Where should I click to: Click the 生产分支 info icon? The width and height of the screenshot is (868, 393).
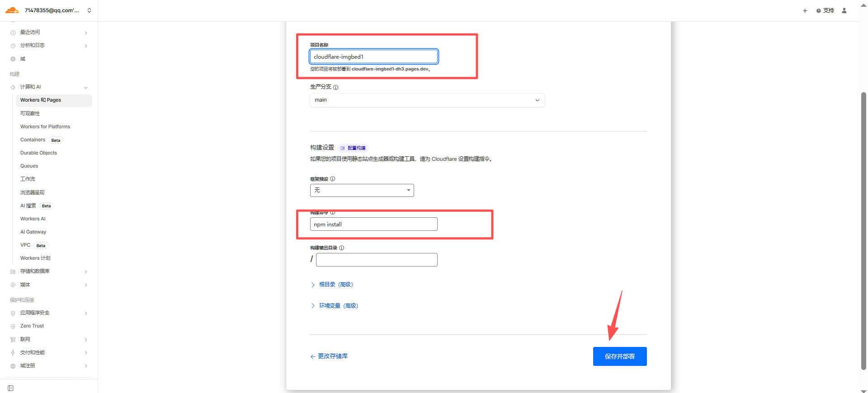pos(335,87)
